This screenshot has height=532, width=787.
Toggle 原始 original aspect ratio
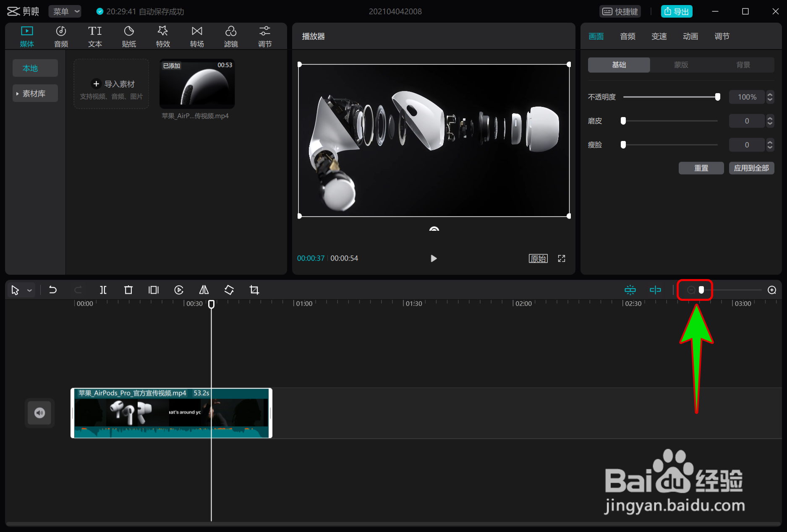[538, 258]
